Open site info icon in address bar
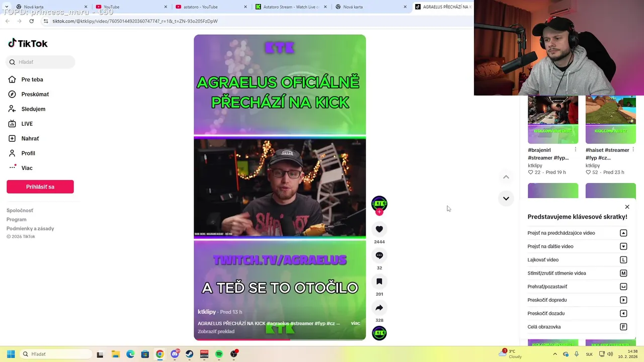Viewport: 644px width, 362px height. pyautogui.click(x=46, y=21)
